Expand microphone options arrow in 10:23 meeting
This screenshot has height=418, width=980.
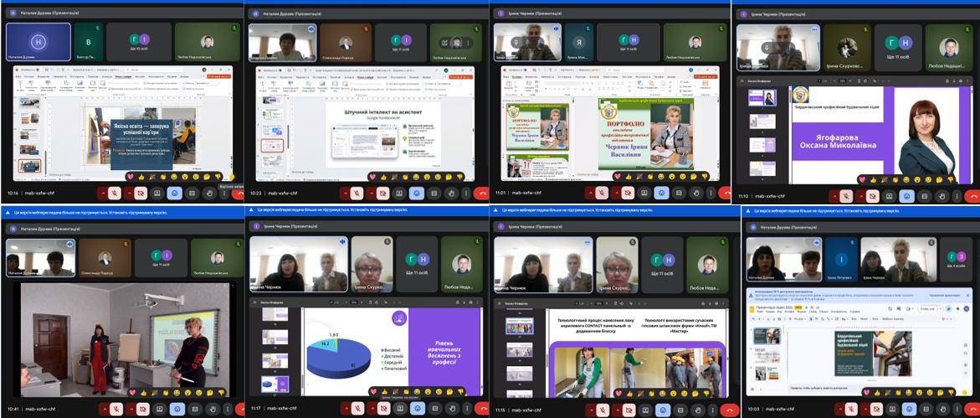(345, 193)
